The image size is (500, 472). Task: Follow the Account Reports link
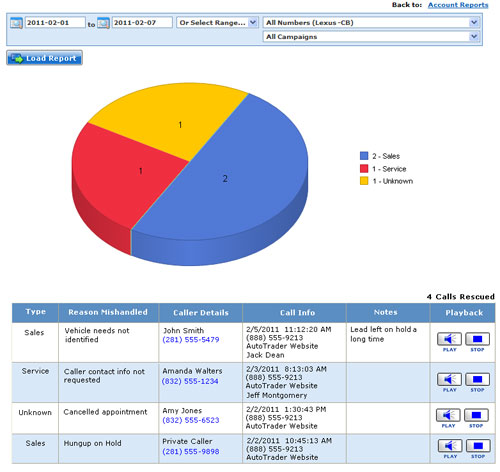click(x=458, y=5)
